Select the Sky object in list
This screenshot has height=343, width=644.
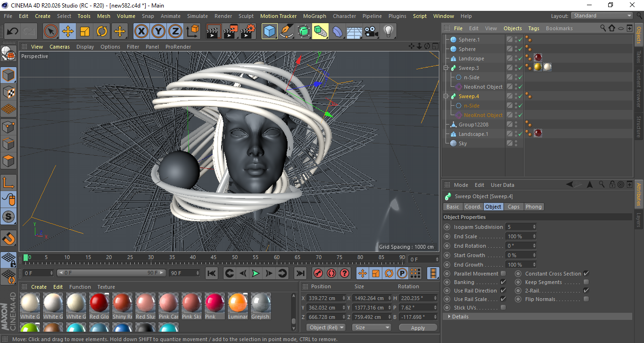(x=462, y=143)
